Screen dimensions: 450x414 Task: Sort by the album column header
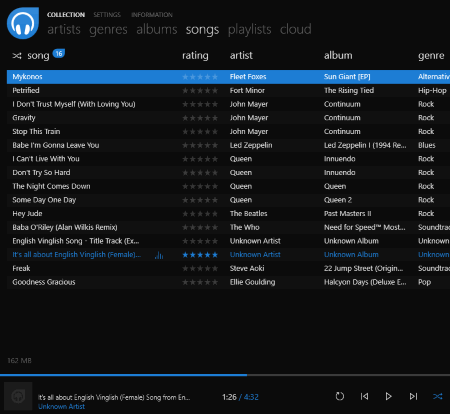coord(338,55)
